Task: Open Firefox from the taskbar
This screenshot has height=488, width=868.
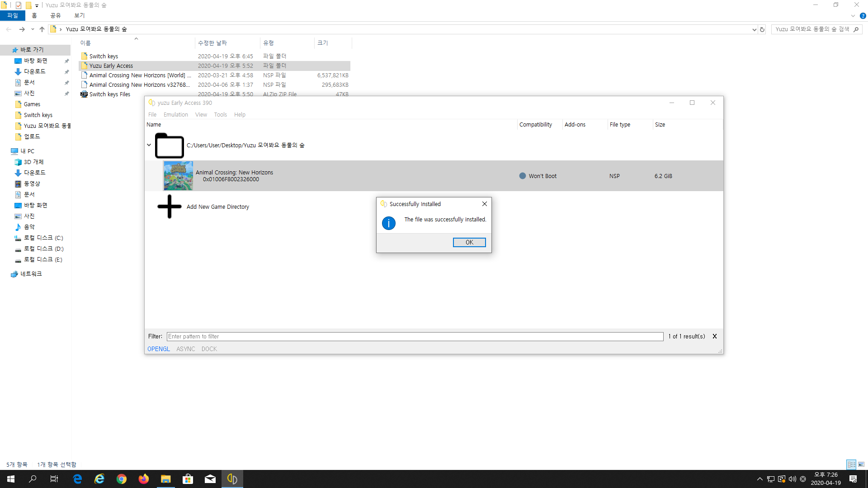Action: (x=144, y=479)
